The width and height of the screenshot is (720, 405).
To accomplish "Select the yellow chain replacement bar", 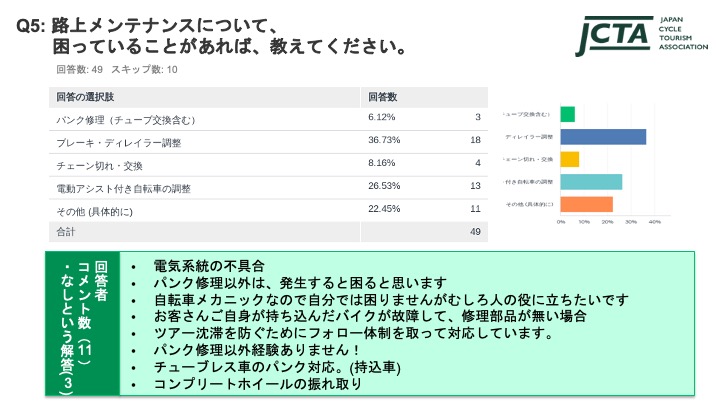I will click(x=570, y=159).
